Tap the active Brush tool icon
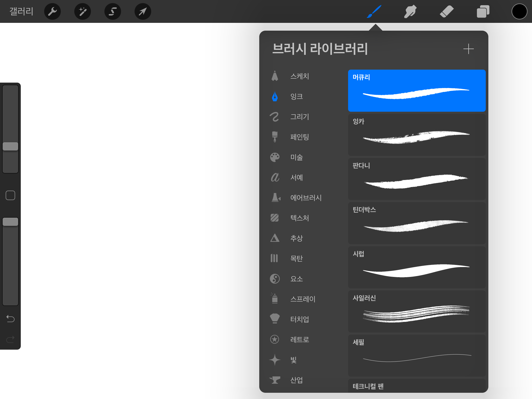532x399 pixels. point(374,11)
